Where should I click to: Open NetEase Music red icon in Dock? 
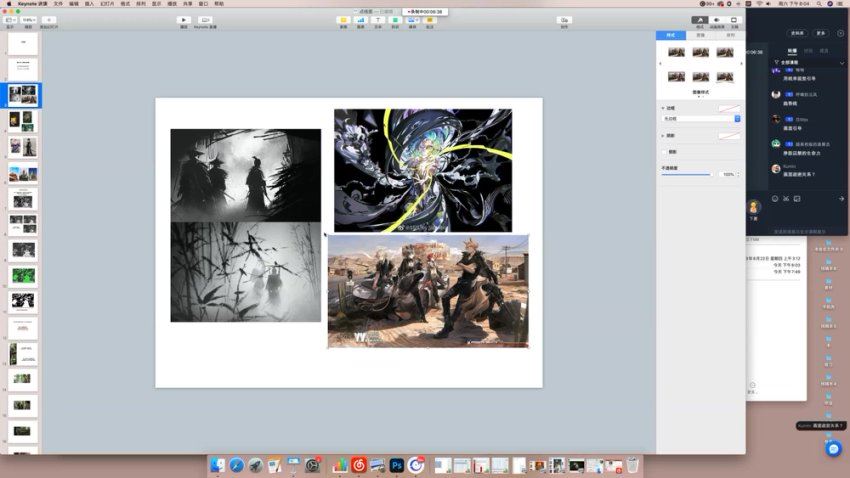359,465
